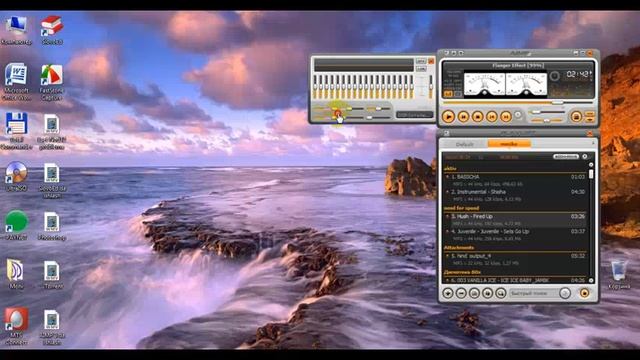Adjust the volume slider in AIMP player
Screen dimensions: 640x360
(547, 112)
